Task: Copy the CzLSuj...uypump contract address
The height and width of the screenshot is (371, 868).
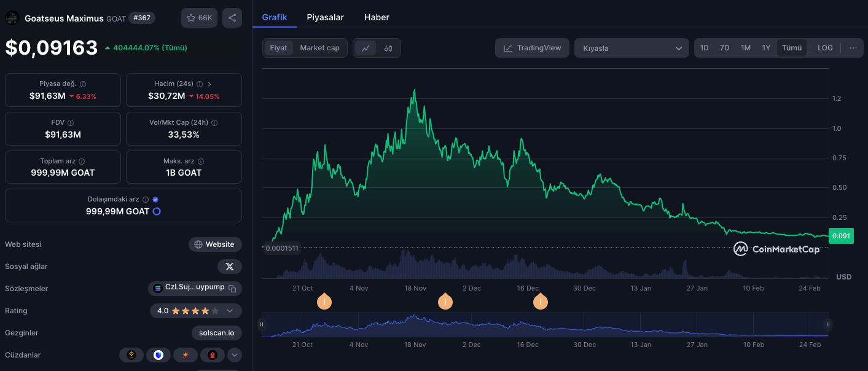Action: pyautogui.click(x=232, y=288)
